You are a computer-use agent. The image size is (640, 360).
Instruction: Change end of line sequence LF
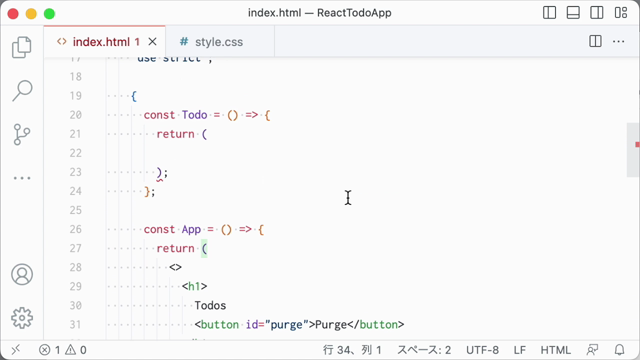pyautogui.click(x=520, y=350)
